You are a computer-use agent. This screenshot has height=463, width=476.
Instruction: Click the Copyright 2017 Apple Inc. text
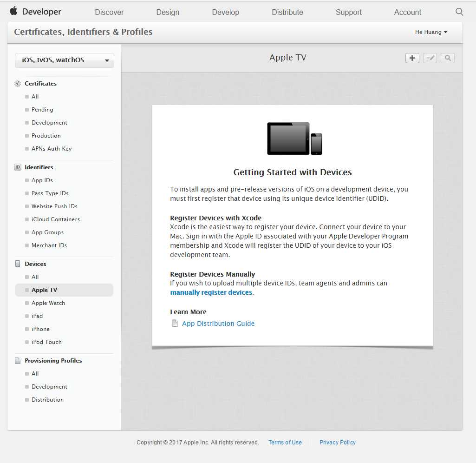198,443
